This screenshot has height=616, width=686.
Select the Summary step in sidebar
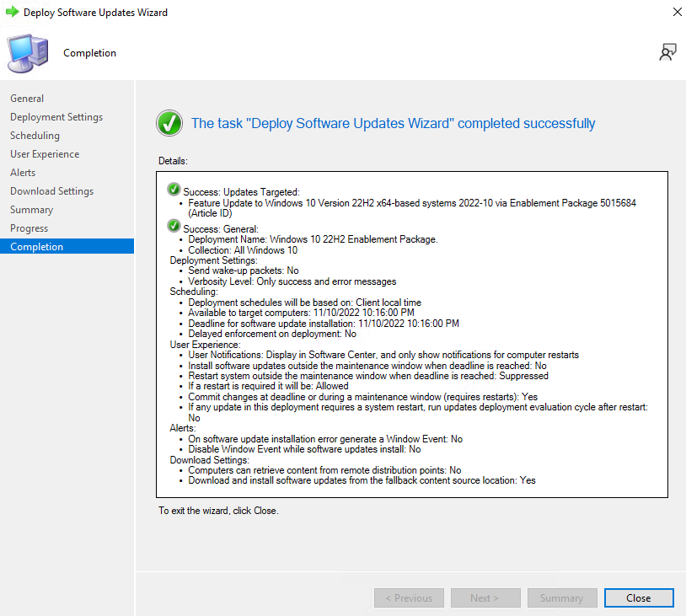coord(31,210)
